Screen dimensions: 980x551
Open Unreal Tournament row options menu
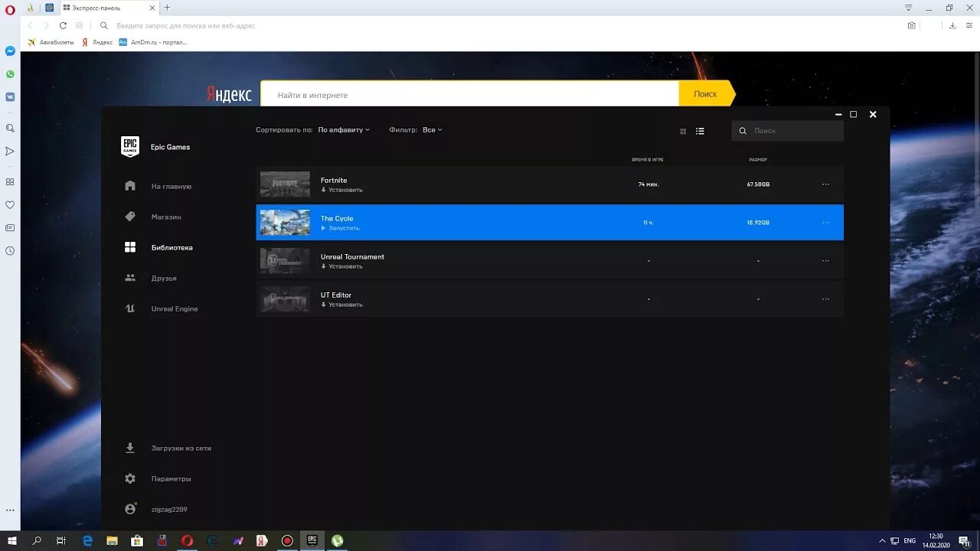(825, 261)
